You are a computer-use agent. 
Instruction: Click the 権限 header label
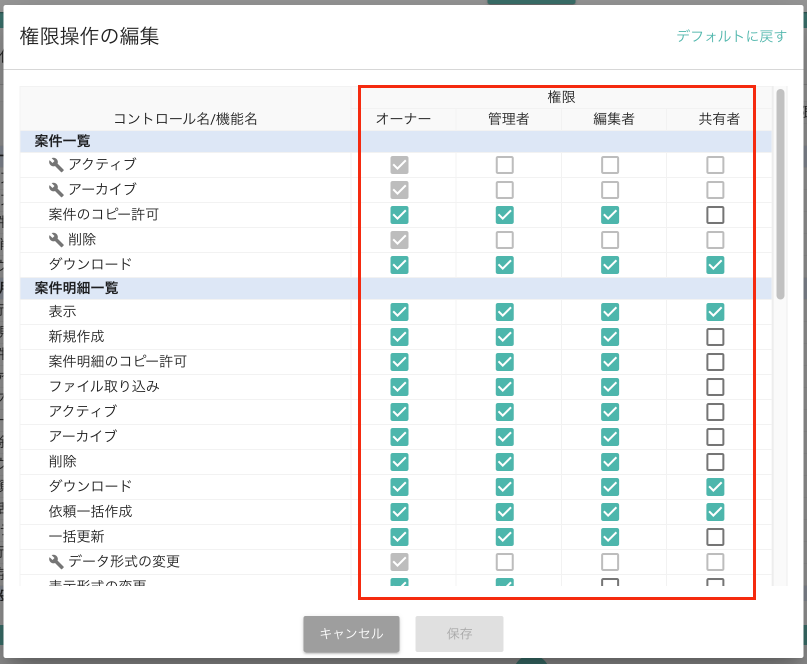click(x=562, y=97)
